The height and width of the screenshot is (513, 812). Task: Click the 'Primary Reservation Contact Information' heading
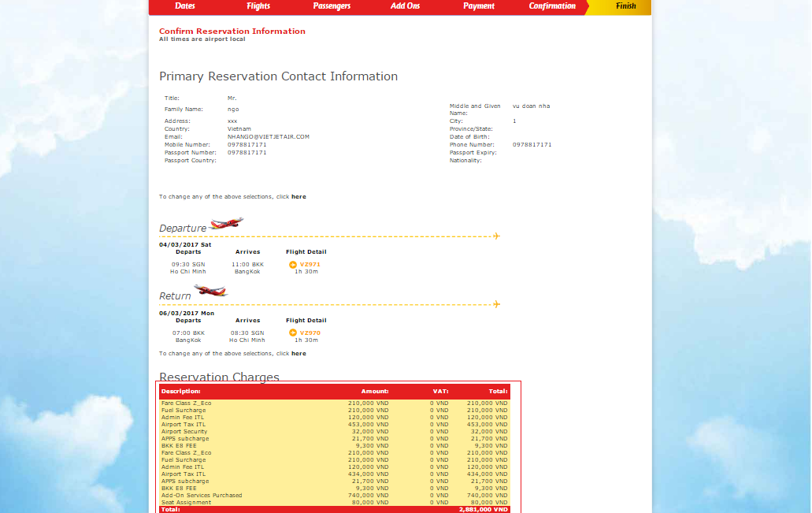point(278,76)
